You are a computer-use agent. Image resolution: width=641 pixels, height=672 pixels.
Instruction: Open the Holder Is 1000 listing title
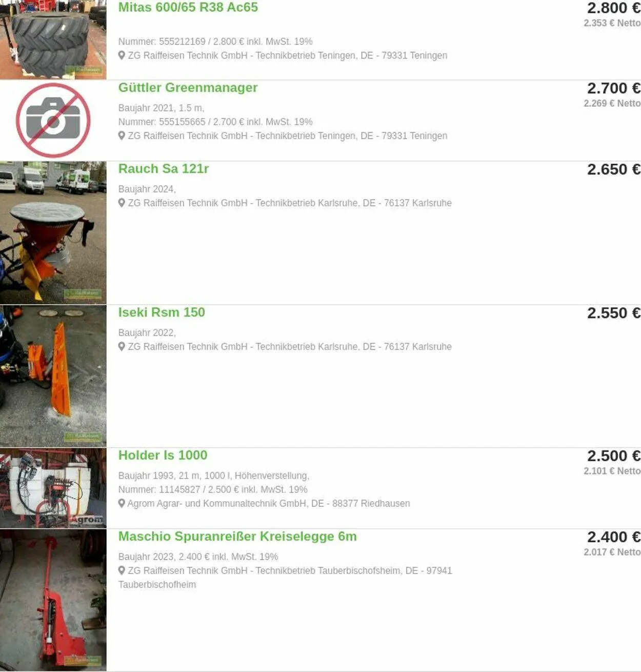pyautogui.click(x=163, y=455)
